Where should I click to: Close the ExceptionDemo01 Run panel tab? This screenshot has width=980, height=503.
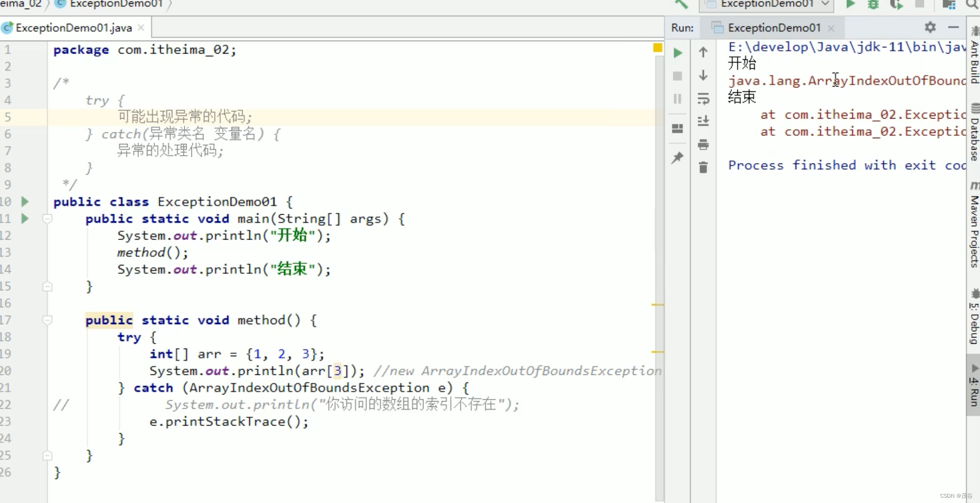click(831, 28)
